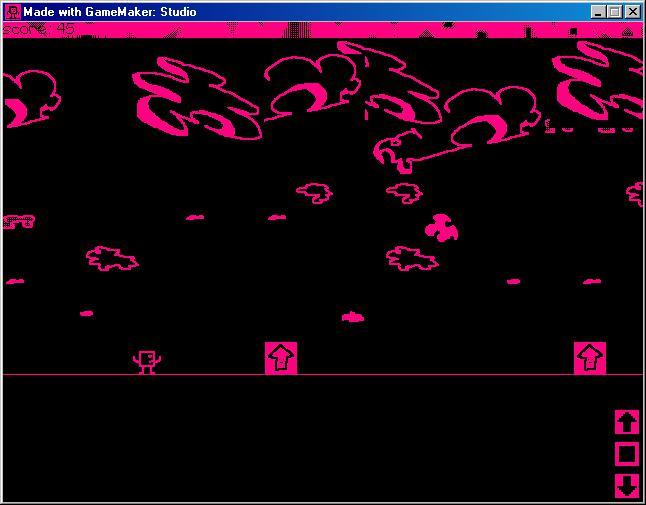Minimize the game window
The height and width of the screenshot is (505, 646).
point(598,12)
